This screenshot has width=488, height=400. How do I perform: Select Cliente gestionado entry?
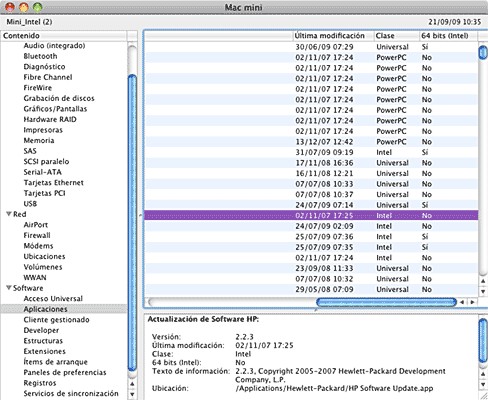tap(57, 320)
